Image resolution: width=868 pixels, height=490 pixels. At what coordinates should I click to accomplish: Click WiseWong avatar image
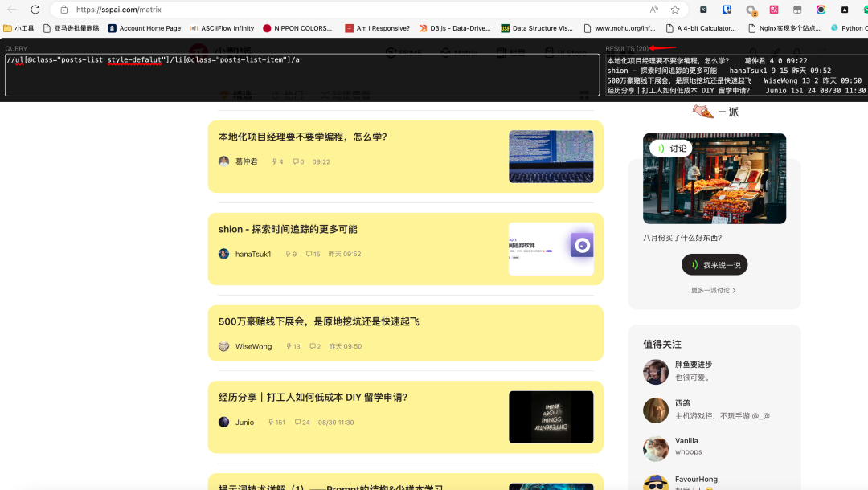pyautogui.click(x=223, y=346)
